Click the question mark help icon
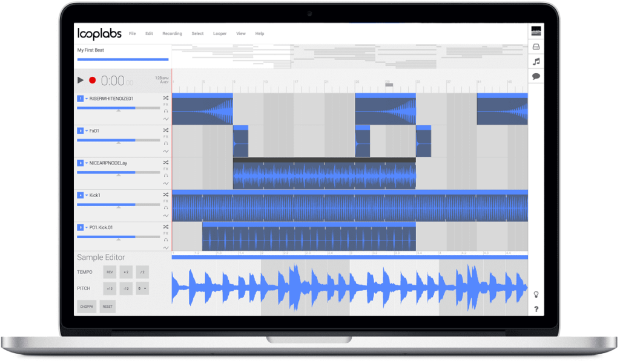This screenshot has width=620, height=364. point(536,309)
